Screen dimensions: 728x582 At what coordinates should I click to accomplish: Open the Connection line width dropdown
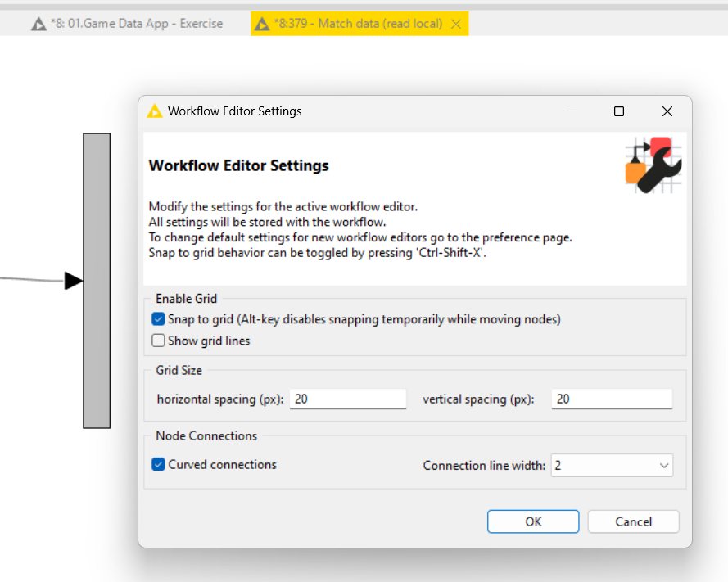point(612,466)
